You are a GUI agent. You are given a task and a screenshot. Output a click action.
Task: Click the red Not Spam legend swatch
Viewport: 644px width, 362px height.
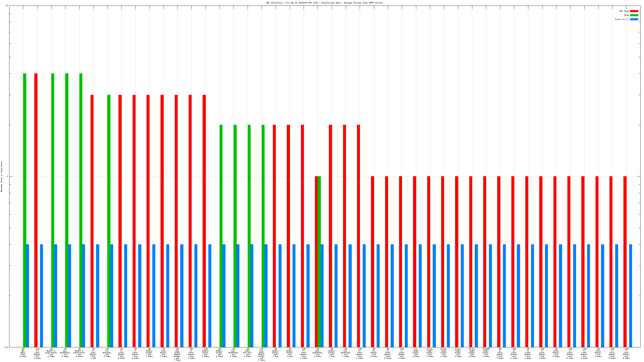click(x=634, y=11)
